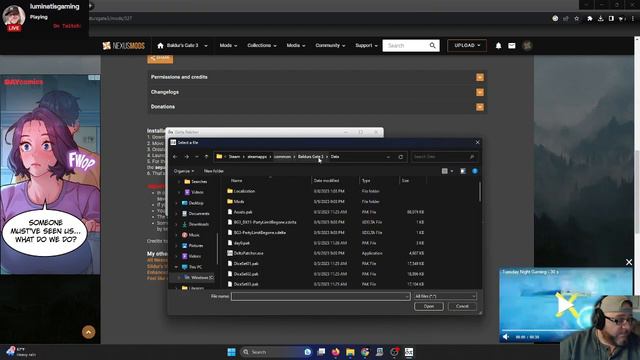Image resolution: width=640 pixels, height=360 pixels.
Task: Open Chrome from the taskbar
Action: 365,352
